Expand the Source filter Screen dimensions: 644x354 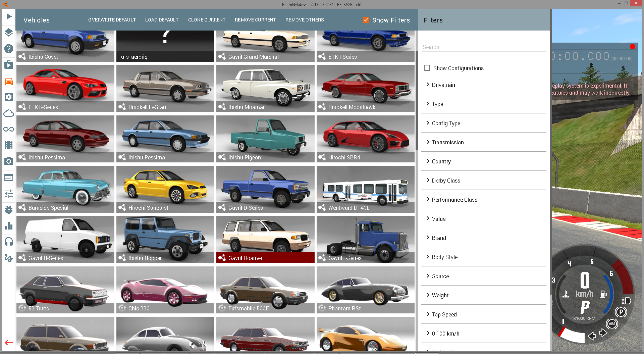pos(484,276)
